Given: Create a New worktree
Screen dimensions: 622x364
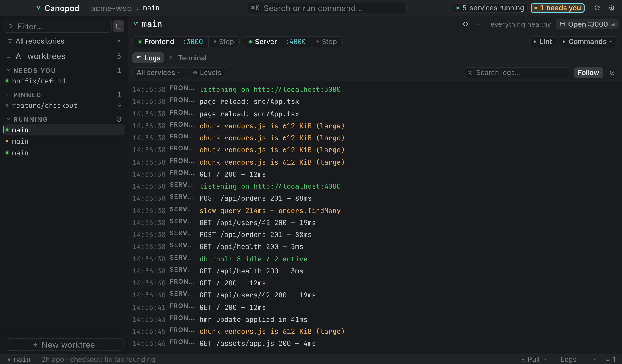Looking at the screenshot, I should click(64, 344).
